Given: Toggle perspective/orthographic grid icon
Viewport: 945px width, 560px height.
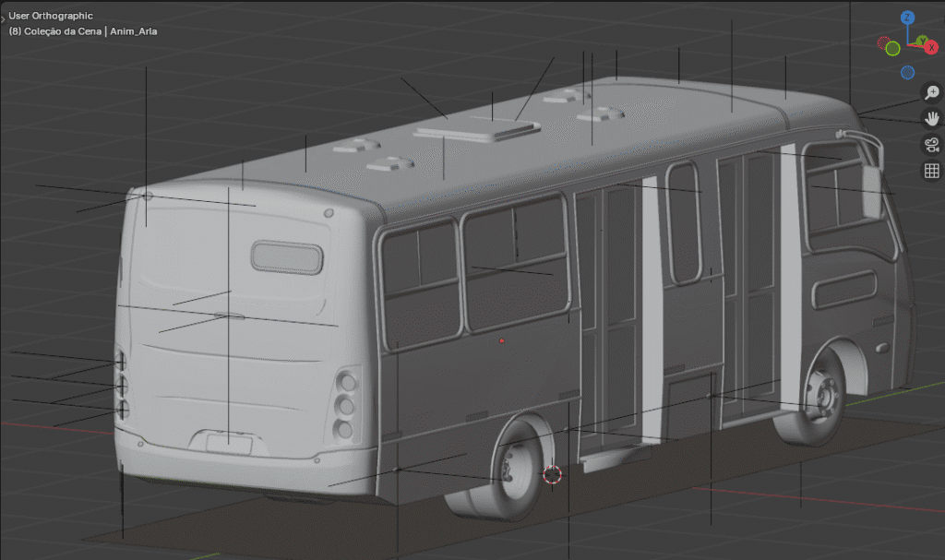Looking at the screenshot, I should [932, 170].
